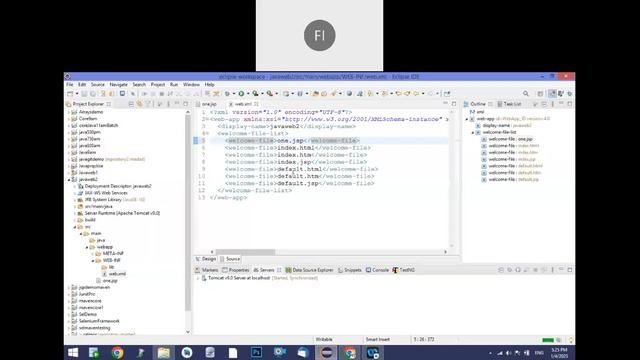Open the File menu

tap(70, 84)
